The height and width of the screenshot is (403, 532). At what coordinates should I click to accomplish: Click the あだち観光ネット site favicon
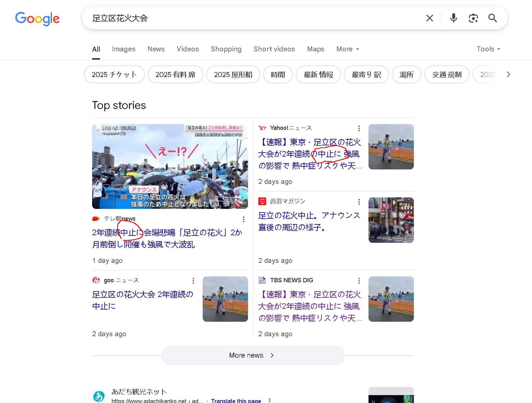(99, 396)
